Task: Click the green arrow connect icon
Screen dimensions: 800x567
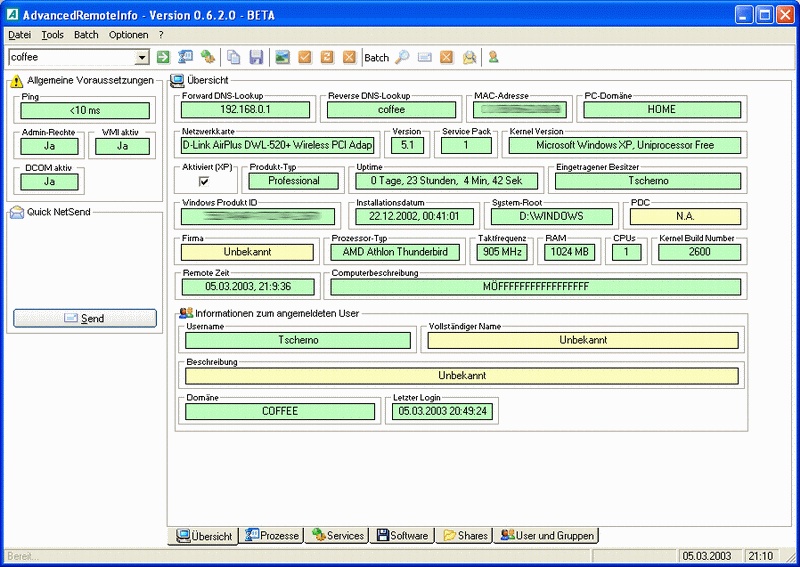Action: [163, 57]
